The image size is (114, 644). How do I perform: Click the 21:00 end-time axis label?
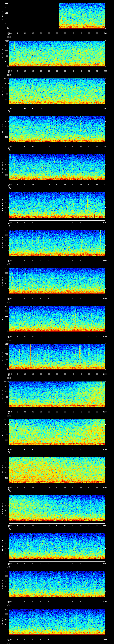coord(105,639)
